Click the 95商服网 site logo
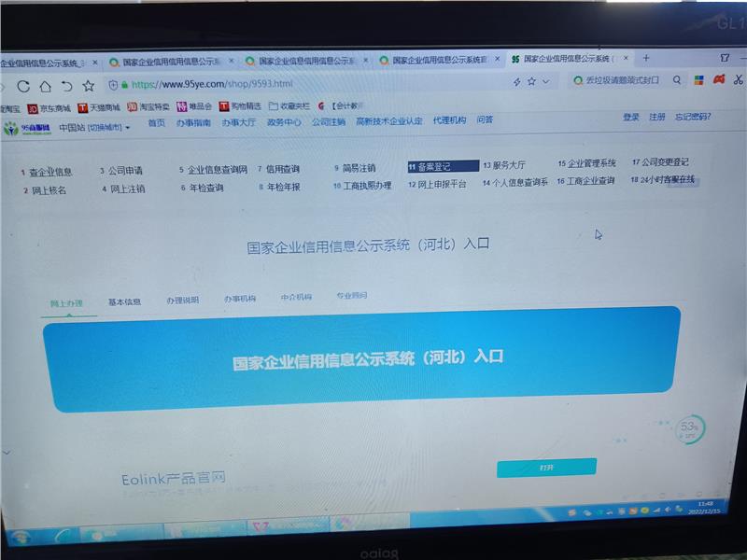This screenshot has height=560, width=747. pyautogui.click(x=23, y=129)
